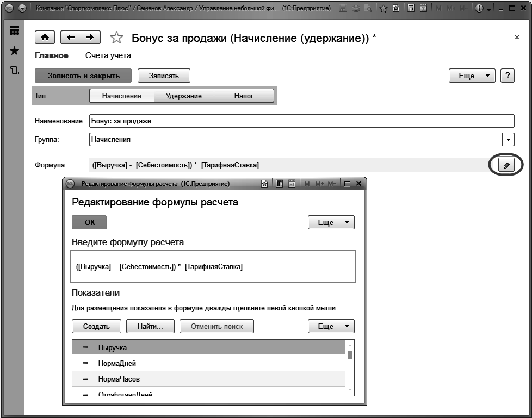Click Создать indicator button
Viewport: 532px width, 418px height.
click(96, 326)
